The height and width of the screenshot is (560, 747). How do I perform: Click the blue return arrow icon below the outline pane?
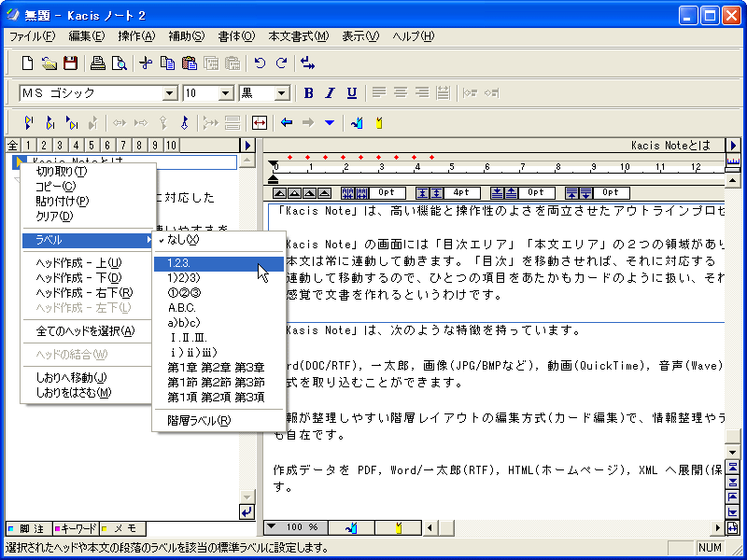(247, 512)
